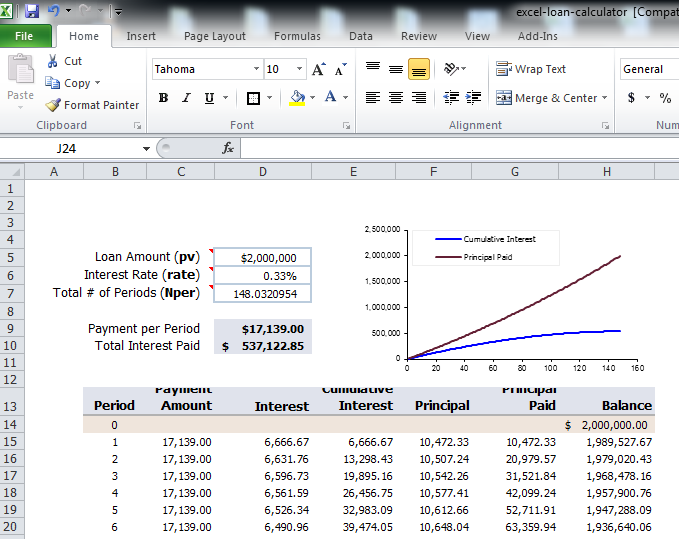Click Merge & Center button
Viewport: 679px width, 539px height.
point(546,98)
